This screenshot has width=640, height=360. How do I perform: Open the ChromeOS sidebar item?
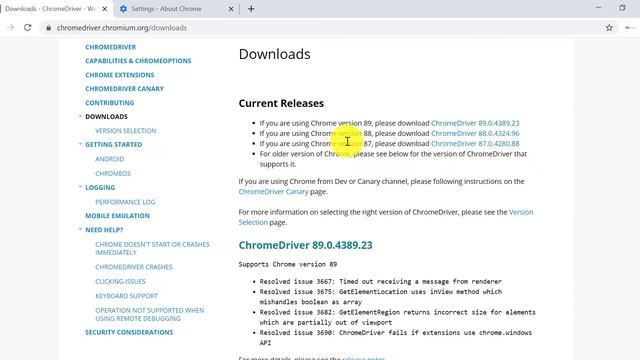pos(113,173)
